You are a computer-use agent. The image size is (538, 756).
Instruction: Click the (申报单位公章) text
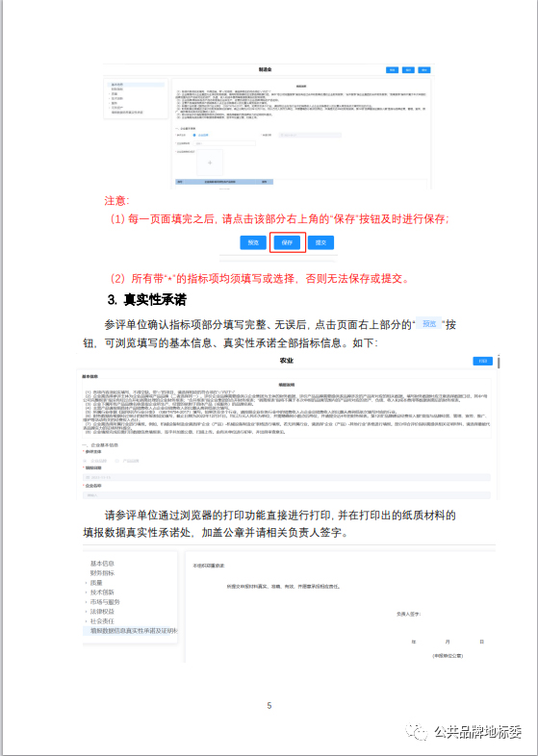point(448,656)
